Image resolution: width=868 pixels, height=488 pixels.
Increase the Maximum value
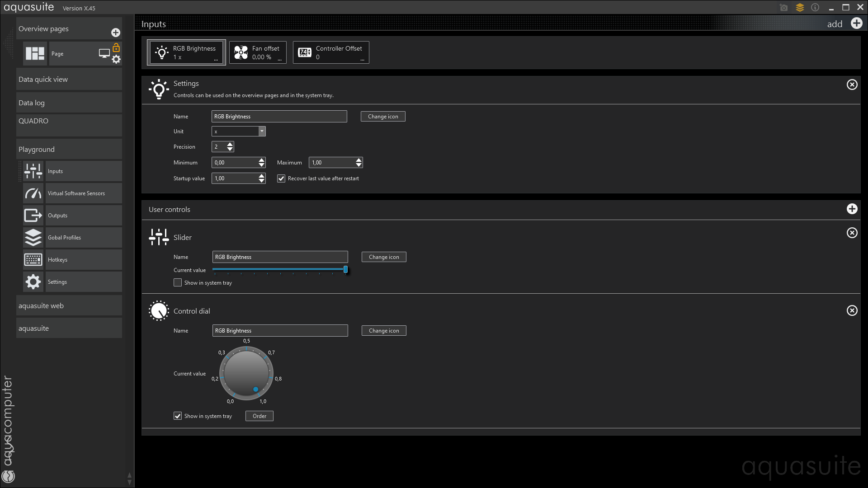pos(359,160)
